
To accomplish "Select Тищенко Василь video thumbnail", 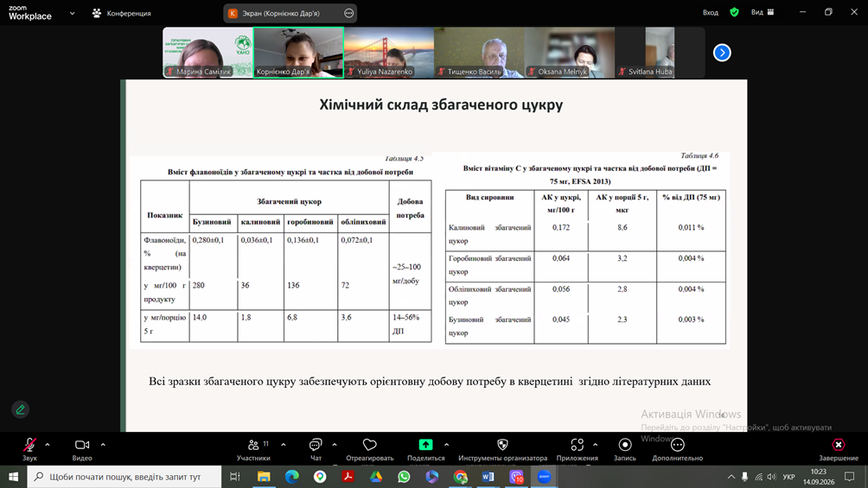I will point(480,53).
